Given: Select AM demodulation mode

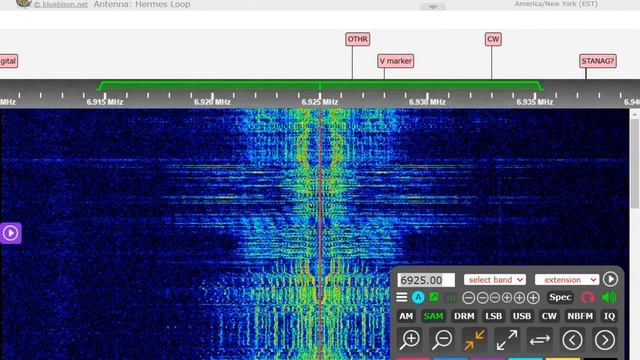Looking at the screenshot, I should tap(406, 316).
